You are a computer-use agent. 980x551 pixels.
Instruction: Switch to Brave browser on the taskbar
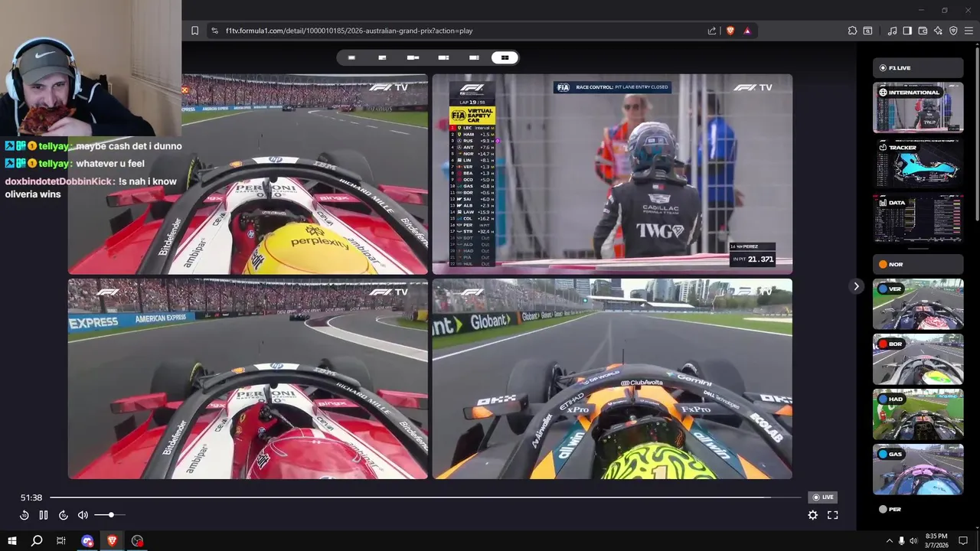113,540
